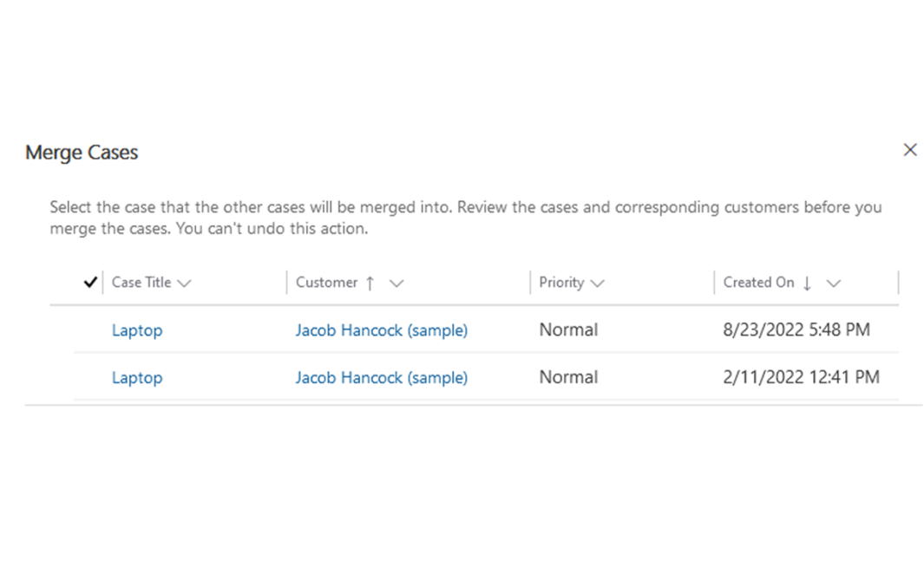This screenshot has height=580, width=924.
Task: Toggle the select-all checkmark in the header
Action: point(89,283)
